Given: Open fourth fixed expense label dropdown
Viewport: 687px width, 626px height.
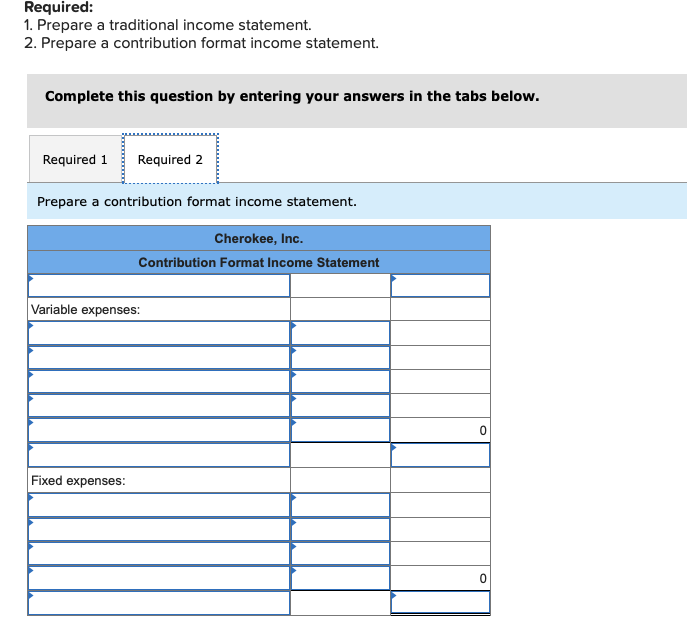Looking at the screenshot, I should pos(159,578).
